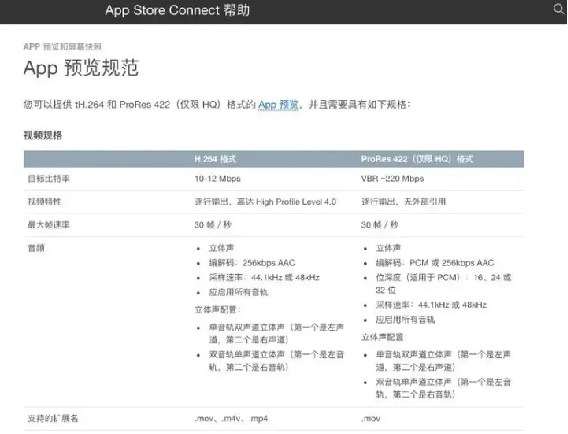Image resolution: width=568 pixels, height=434 pixels.
Task: Click the 最大帧速率 row label
Action: [49, 225]
